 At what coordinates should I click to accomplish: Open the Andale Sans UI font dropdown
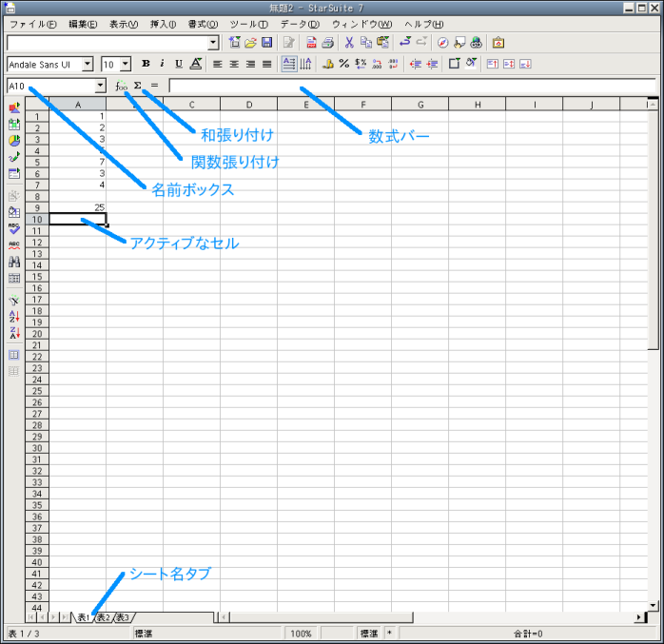[x=88, y=64]
